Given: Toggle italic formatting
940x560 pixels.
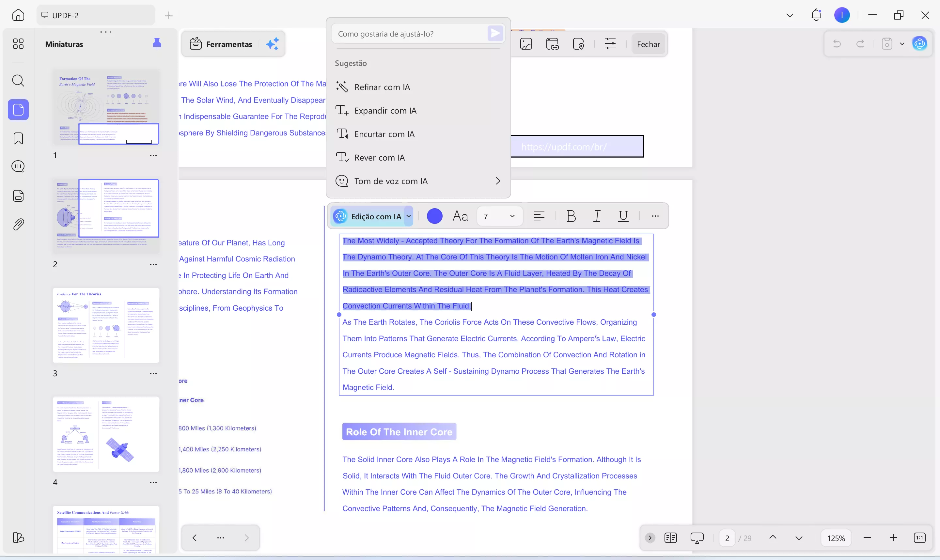Looking at the screenshot, I should click(597, 216).
